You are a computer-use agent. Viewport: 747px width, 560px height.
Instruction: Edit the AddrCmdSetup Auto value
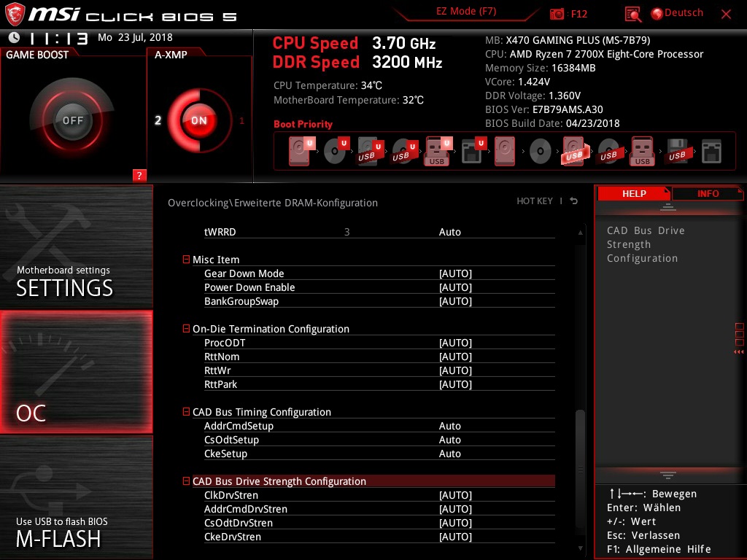pos(449,426)
